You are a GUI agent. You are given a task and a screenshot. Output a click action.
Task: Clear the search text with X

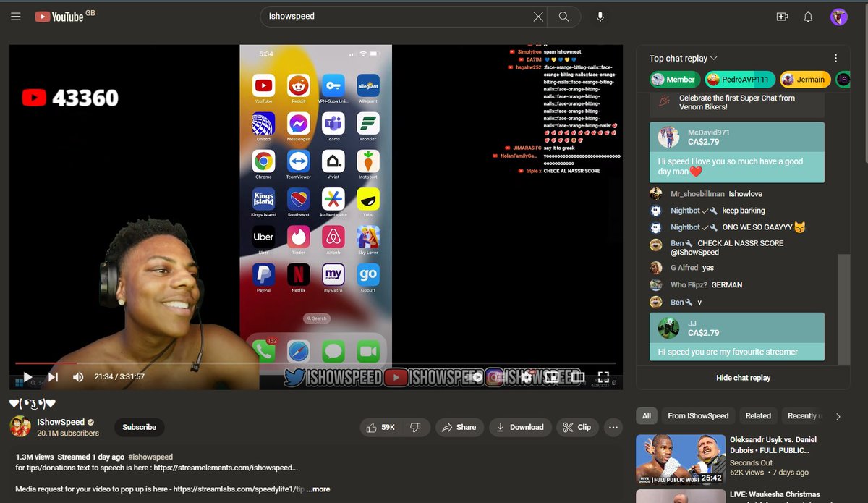point(538,17)
